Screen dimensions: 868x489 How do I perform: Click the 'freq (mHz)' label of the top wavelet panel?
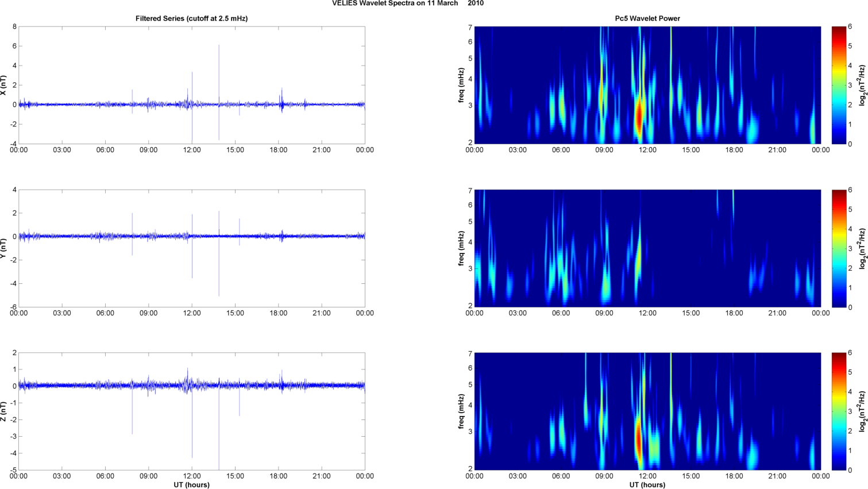461,85
